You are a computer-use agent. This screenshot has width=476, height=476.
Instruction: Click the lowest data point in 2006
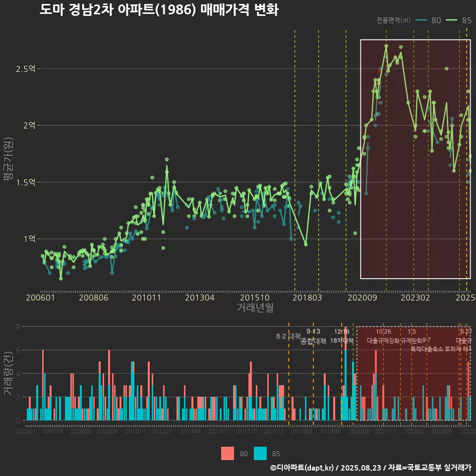pos(60,278)
